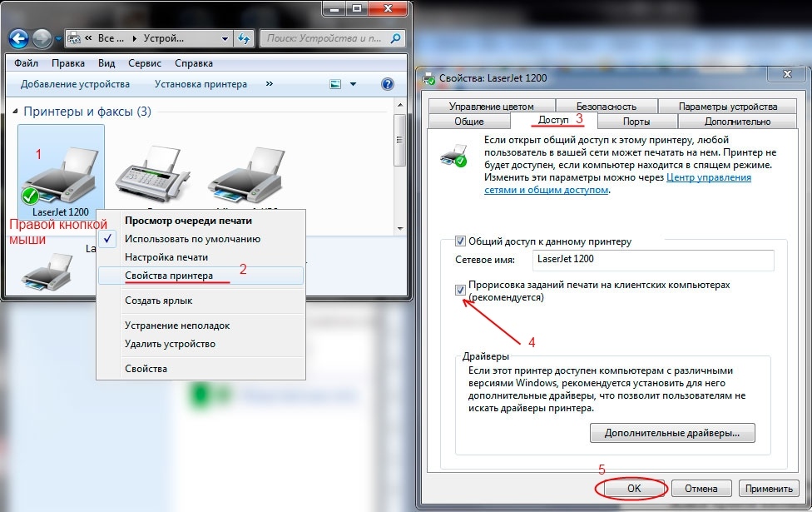
Task: Click the shared printer icon on the Доступ tab
Action: (x=453, y=154)
